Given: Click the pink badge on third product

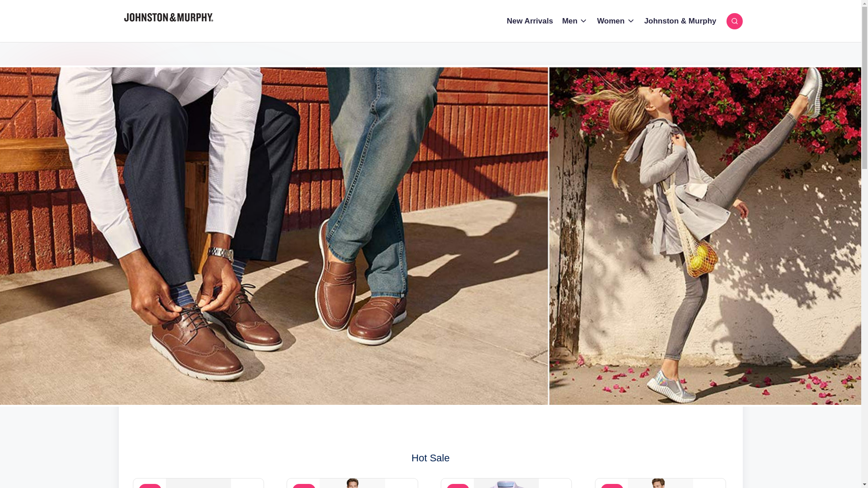Looking at the screenshot, I should point(458,486).
